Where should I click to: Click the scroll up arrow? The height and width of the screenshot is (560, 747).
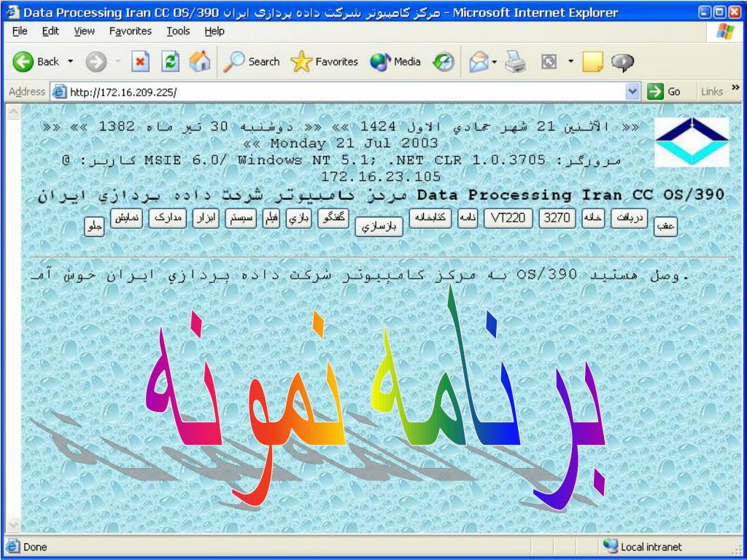point(13,112)
